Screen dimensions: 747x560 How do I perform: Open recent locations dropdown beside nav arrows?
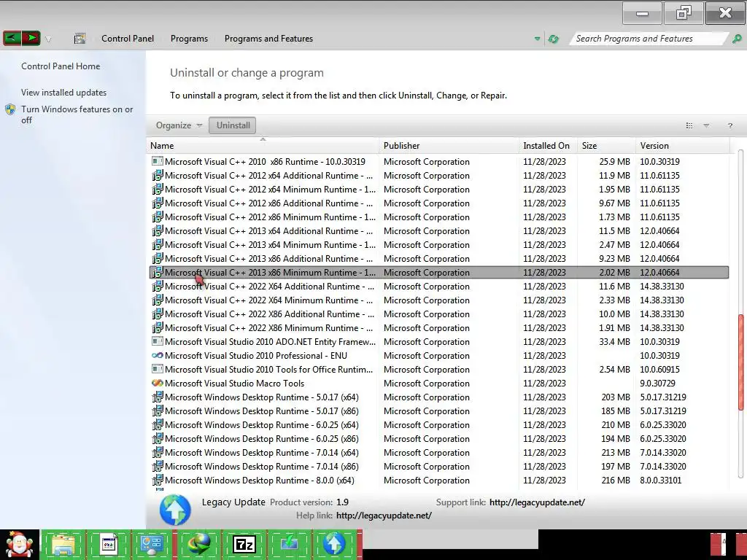pyautogui.click(x=48, y=39)
